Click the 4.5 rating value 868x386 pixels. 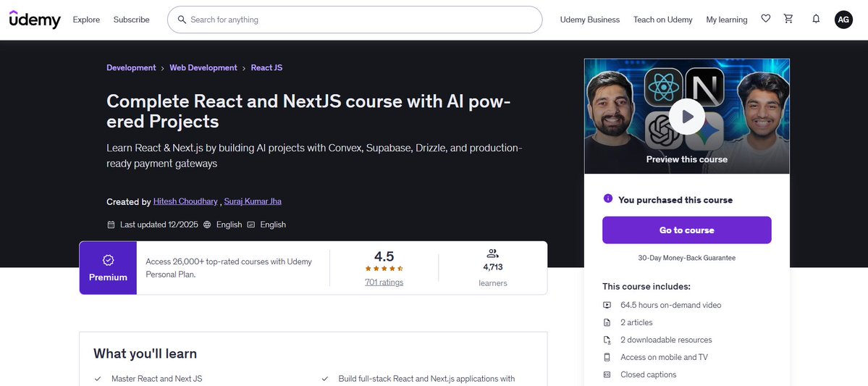coord(384,256)
